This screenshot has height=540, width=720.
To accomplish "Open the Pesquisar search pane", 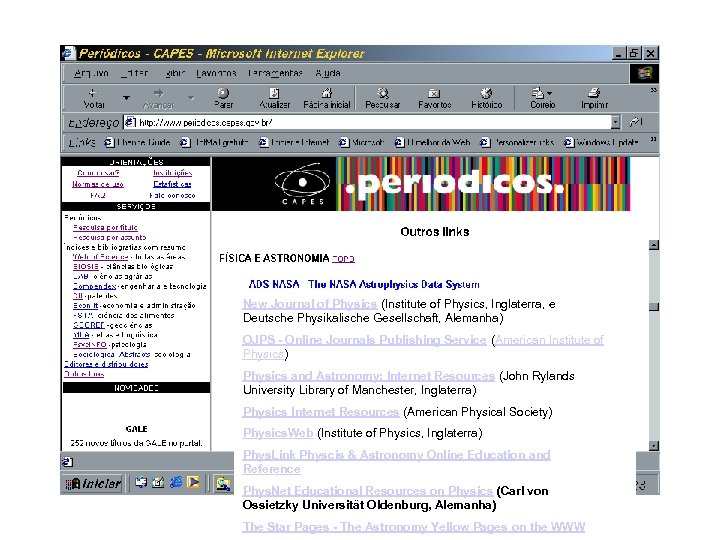I will tap(382, 99).
